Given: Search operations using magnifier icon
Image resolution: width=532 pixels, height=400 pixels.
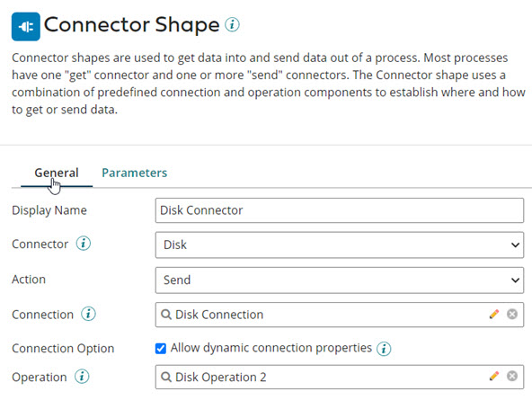Looking at the screenshot, I should (x=166, y=377).
